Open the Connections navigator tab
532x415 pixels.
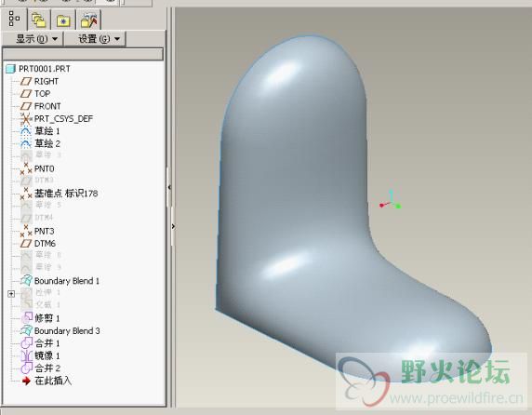(89, 20)
